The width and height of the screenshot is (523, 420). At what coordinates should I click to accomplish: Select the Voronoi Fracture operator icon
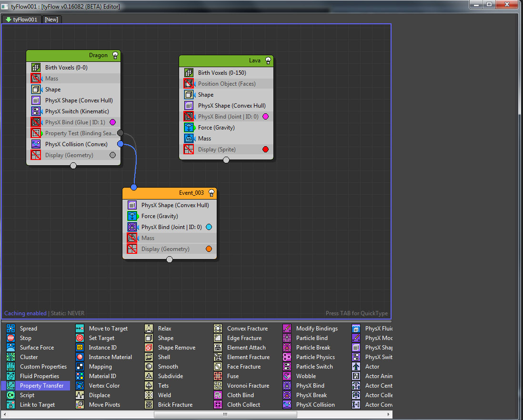218,385
